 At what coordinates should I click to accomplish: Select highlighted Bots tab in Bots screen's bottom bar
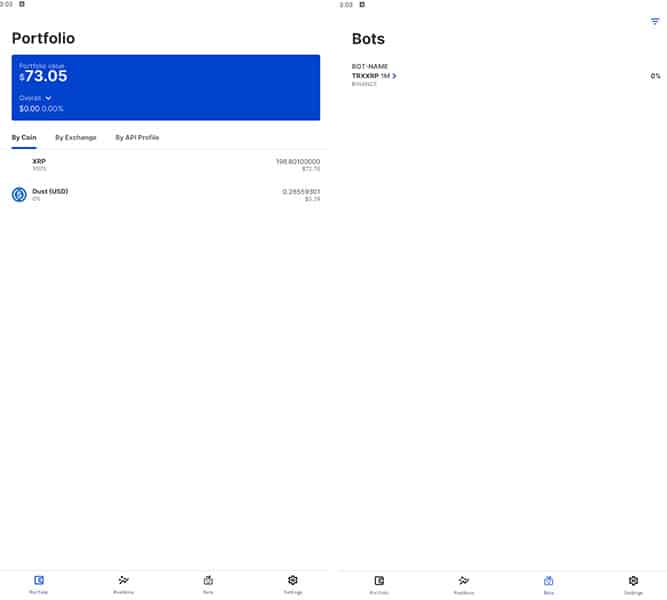(x=549, y=584)
